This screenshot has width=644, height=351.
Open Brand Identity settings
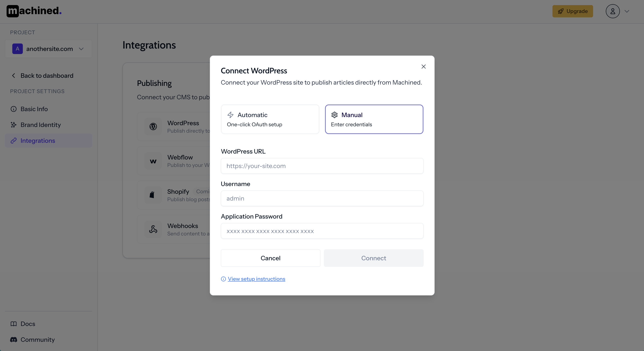[49, 125]
